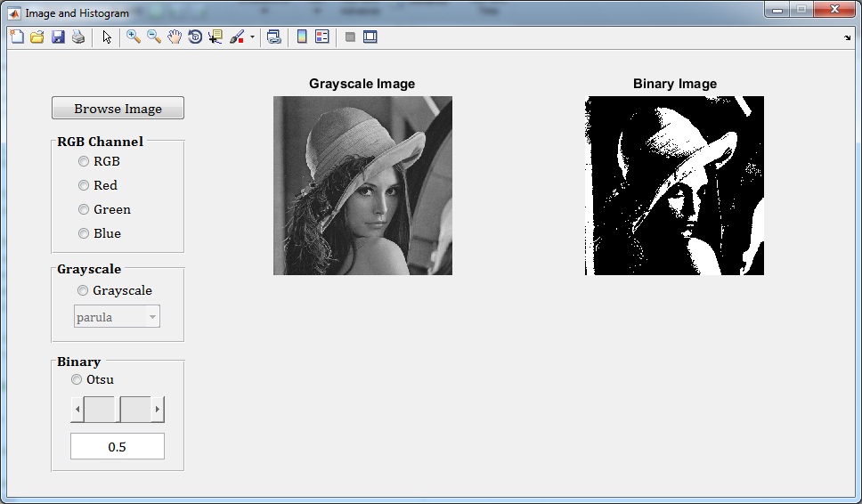
Task: Select the Green channel radio button
Action: [x=84, y=209]
